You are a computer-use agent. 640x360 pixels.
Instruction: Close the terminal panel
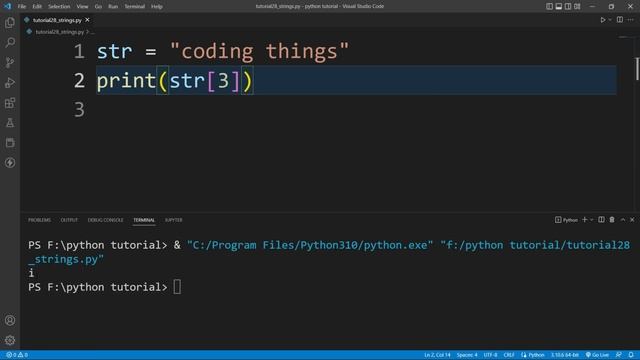click(632, 220)
